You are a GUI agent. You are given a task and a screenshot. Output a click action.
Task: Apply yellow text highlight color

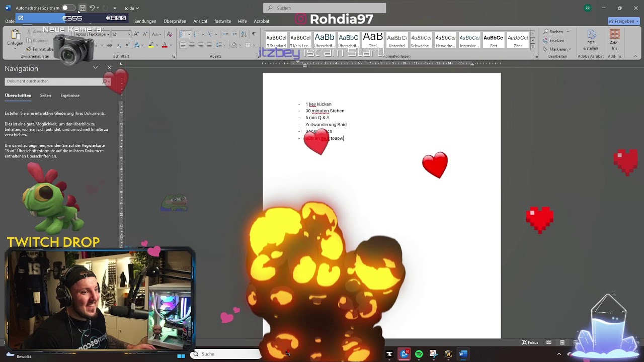click(150, 45)
